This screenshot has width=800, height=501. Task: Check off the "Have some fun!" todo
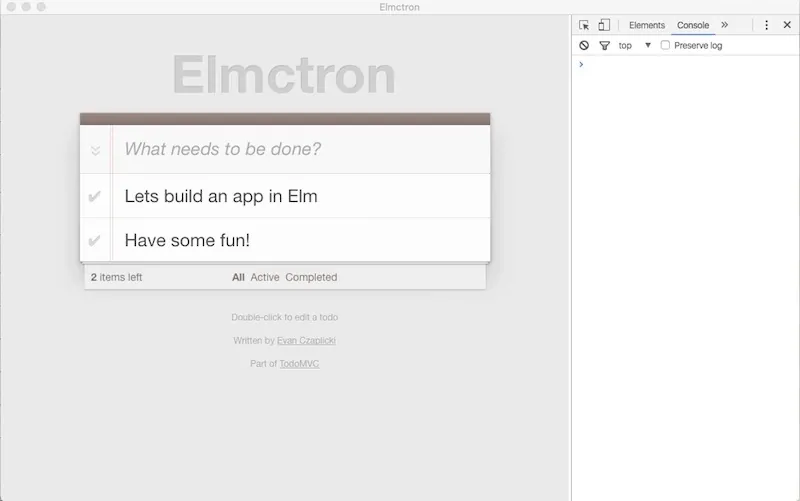coord(95,240)
